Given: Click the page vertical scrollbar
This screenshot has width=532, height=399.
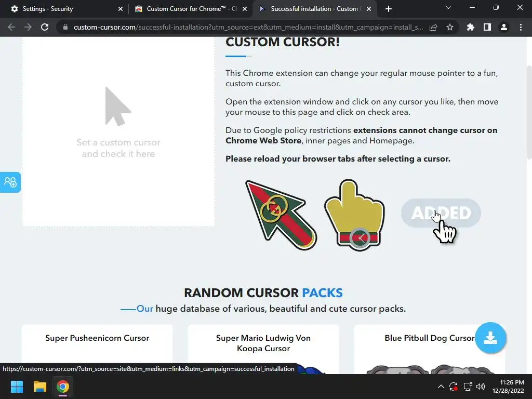Looking at the screenshot, I should click(x=529, y=112).
